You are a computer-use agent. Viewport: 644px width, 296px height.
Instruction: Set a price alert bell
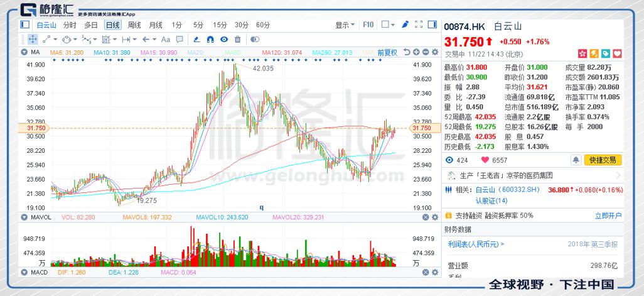pos(576,160)
